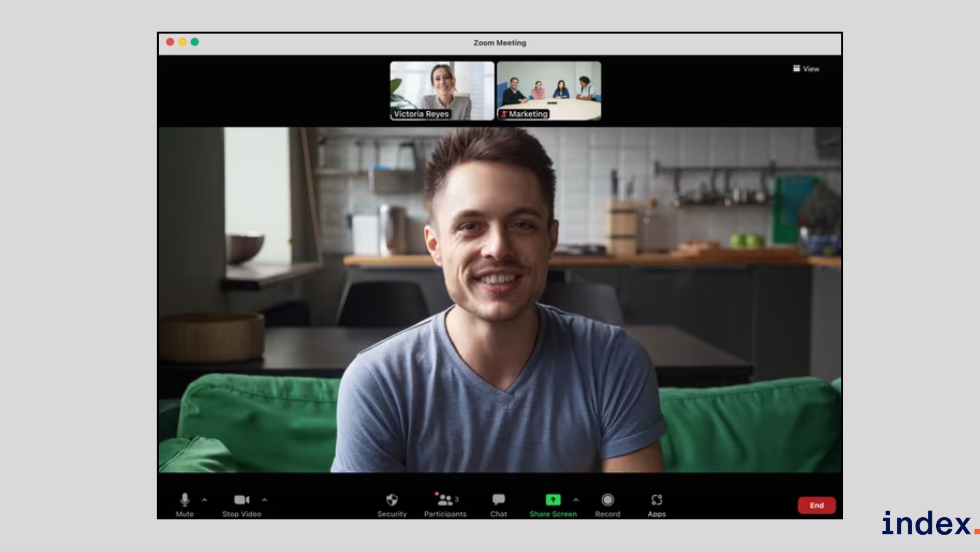The image size is (980, 551).
Task: Open the Apps panel
Action: click(657, 501)
